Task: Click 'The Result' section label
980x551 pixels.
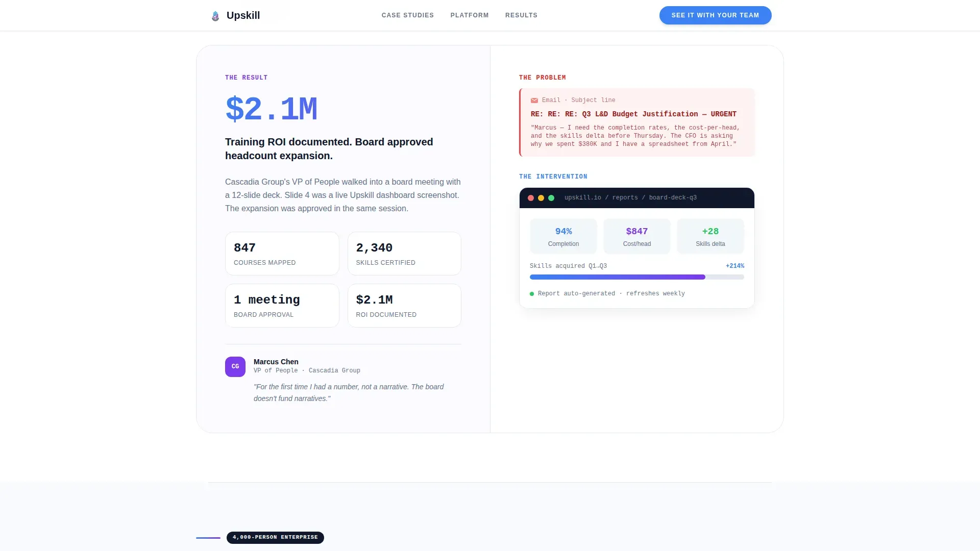Action: [246, 78]
